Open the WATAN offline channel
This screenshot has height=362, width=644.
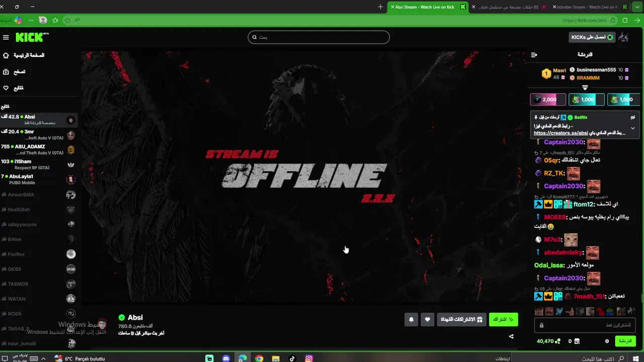[x=38, y=299]
